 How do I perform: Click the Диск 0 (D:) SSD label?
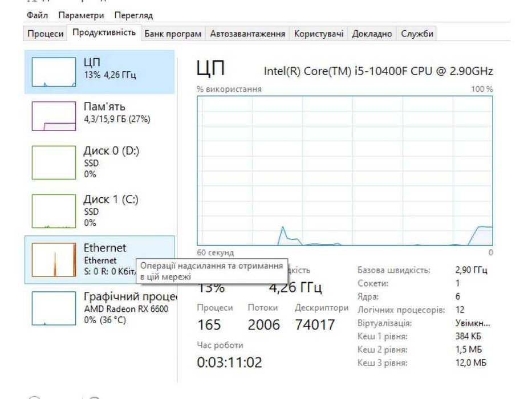[111, 162]
